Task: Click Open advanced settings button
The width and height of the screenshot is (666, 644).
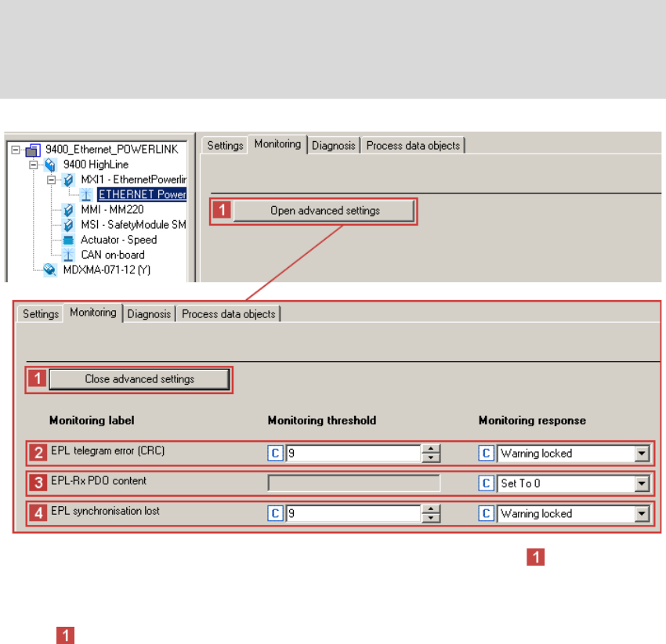Action: pyautogui.click(x=324, y=211)
